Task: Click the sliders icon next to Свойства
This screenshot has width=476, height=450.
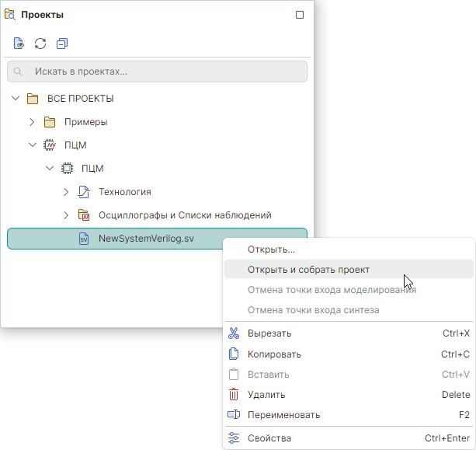Action: (x=233, y=438)
